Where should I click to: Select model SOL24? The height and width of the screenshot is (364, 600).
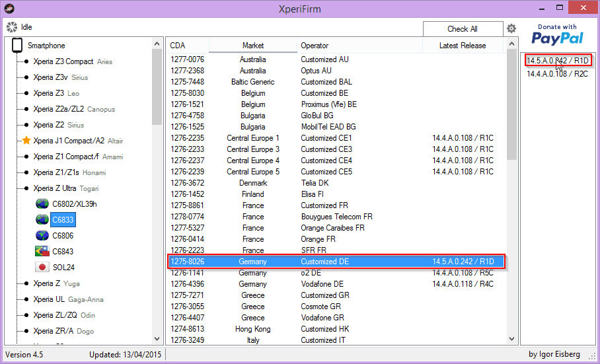pyautogui.click(x=63, y=268)
